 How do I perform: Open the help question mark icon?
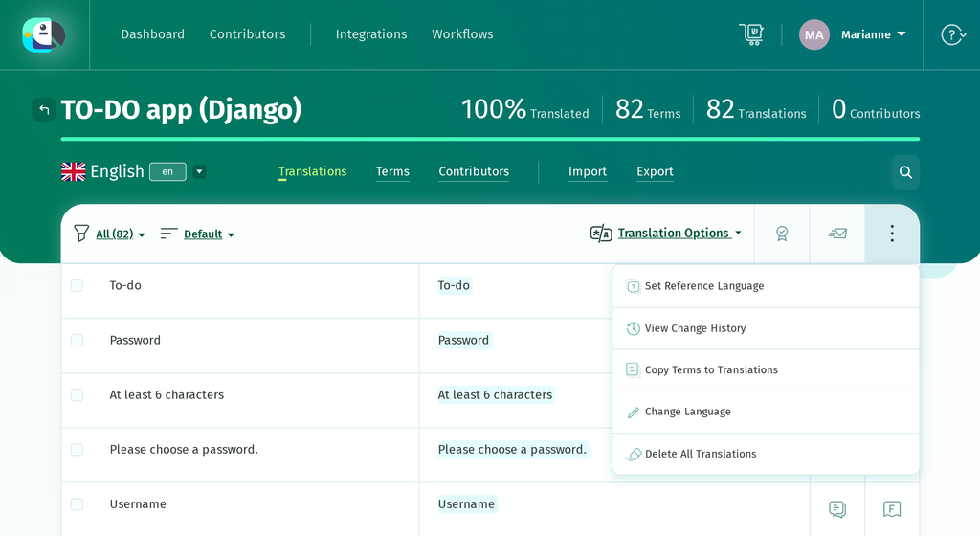953,35
